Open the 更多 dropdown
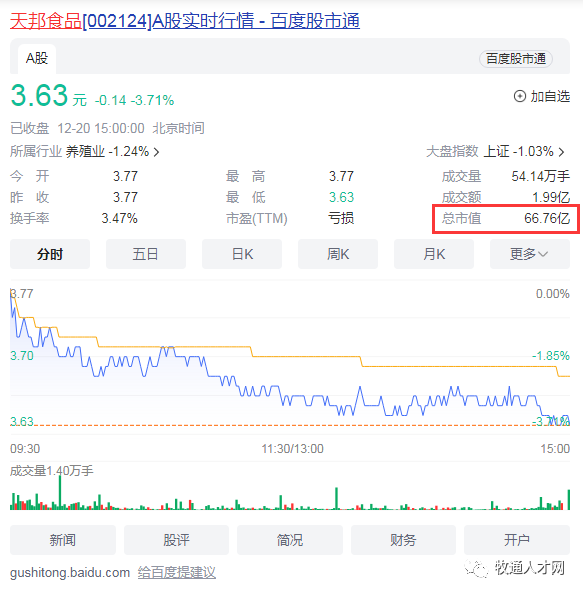The width and height of the screenshot is (583, 594). tap(530, 254)
